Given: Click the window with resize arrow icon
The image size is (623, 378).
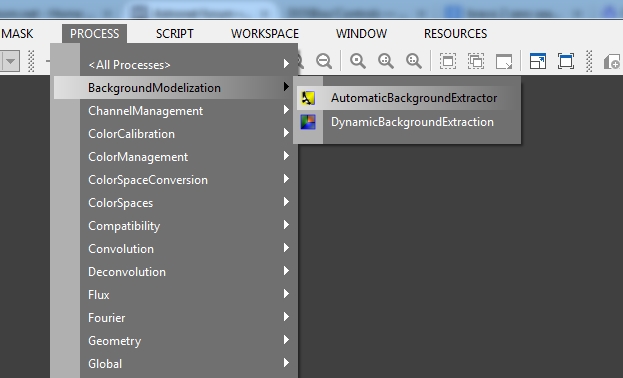Looking at the screenshot, I should click(x=504, y=62).
